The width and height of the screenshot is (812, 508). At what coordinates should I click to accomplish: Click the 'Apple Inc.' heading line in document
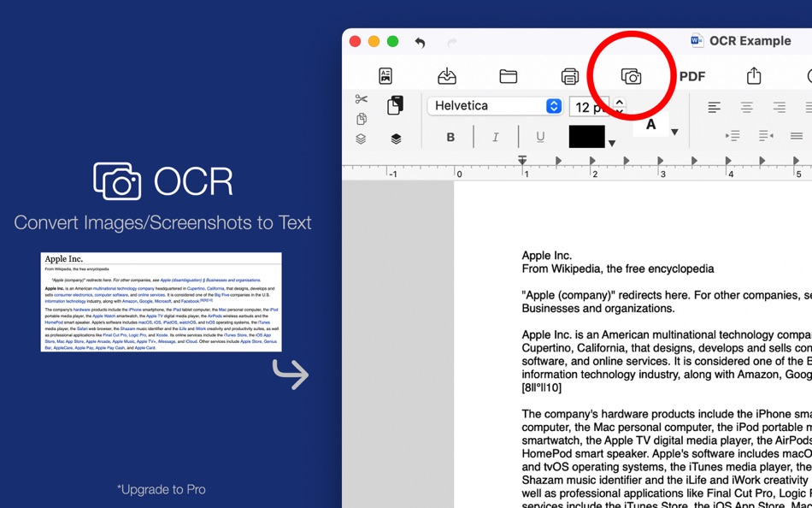[x=547, y=256]
